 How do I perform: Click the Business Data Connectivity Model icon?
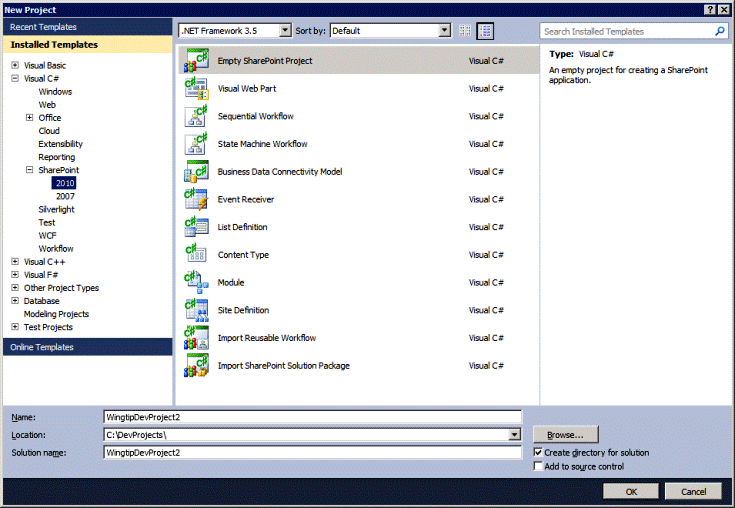pyautogui.click(x=196, y=172)
